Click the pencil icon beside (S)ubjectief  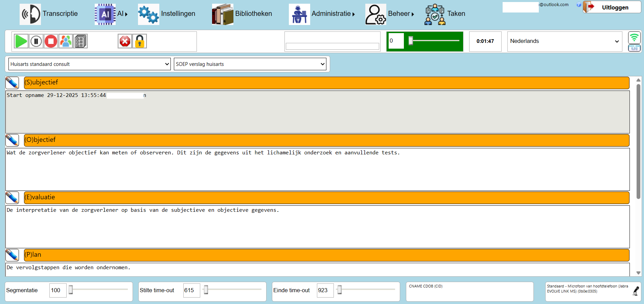coord(12,83)
